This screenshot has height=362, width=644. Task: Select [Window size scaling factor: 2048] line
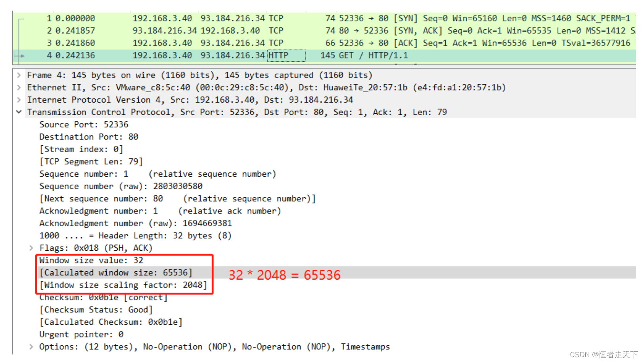pos(123,285)
